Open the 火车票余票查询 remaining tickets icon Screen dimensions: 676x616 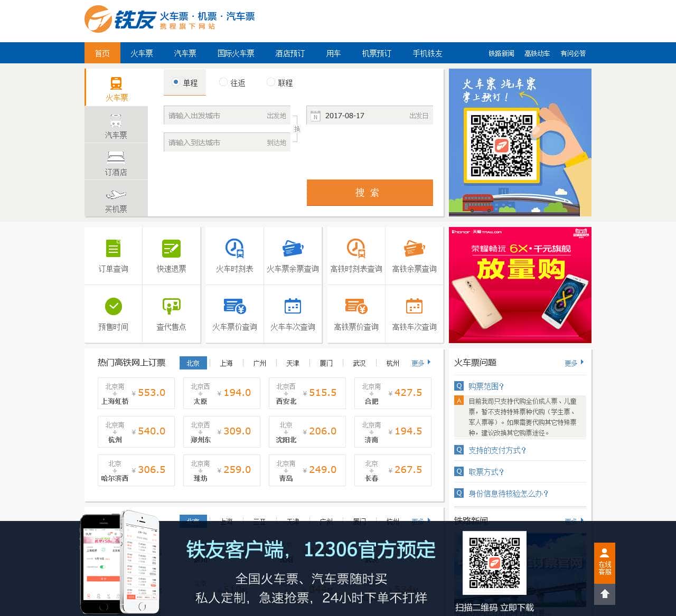293,248
